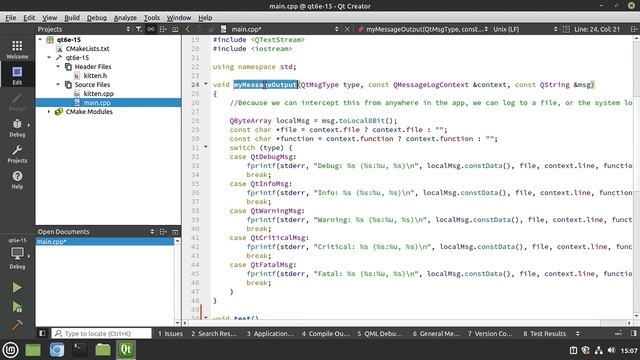Open CMakeLists.txt in project tree
This screenshot has height=360, width=640.
pos(87,49)
